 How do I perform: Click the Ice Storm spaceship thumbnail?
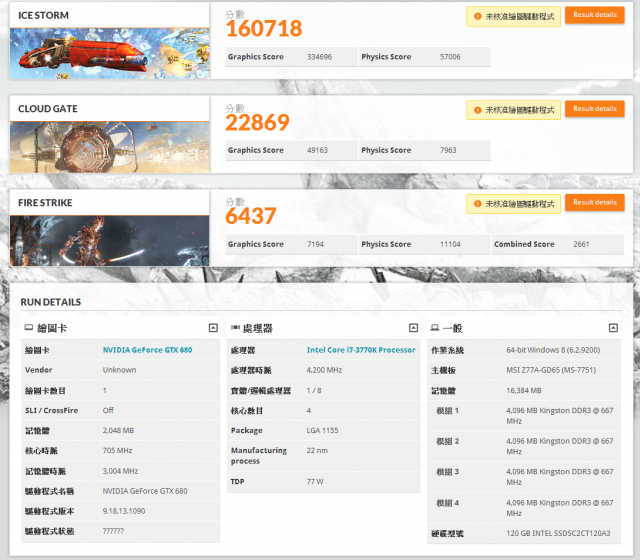(109, 53)
